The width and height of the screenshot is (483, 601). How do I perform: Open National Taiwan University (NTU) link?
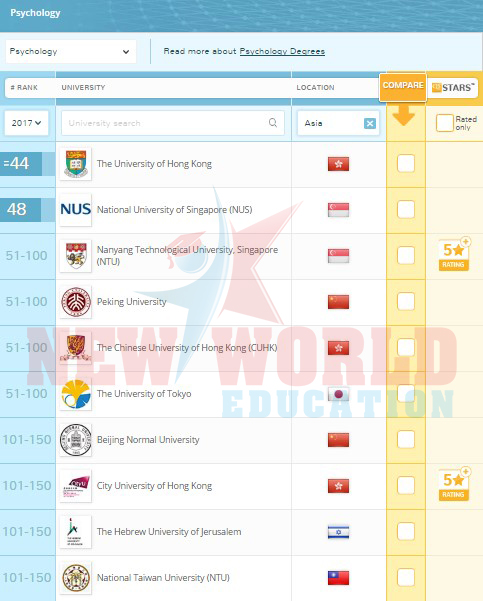pos(163,578)
